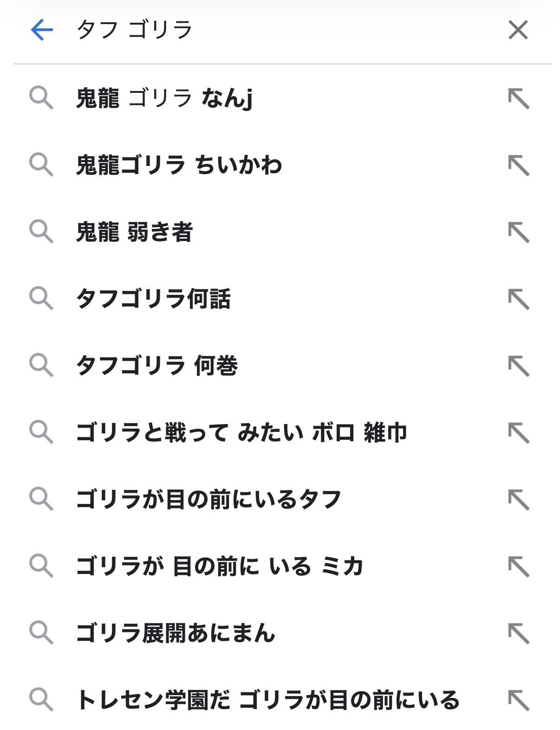This screenshot has width=560, height=730.
Task: Open the 鬼龍 弱き者 suggestion
Action: click(x=134, y=232)
